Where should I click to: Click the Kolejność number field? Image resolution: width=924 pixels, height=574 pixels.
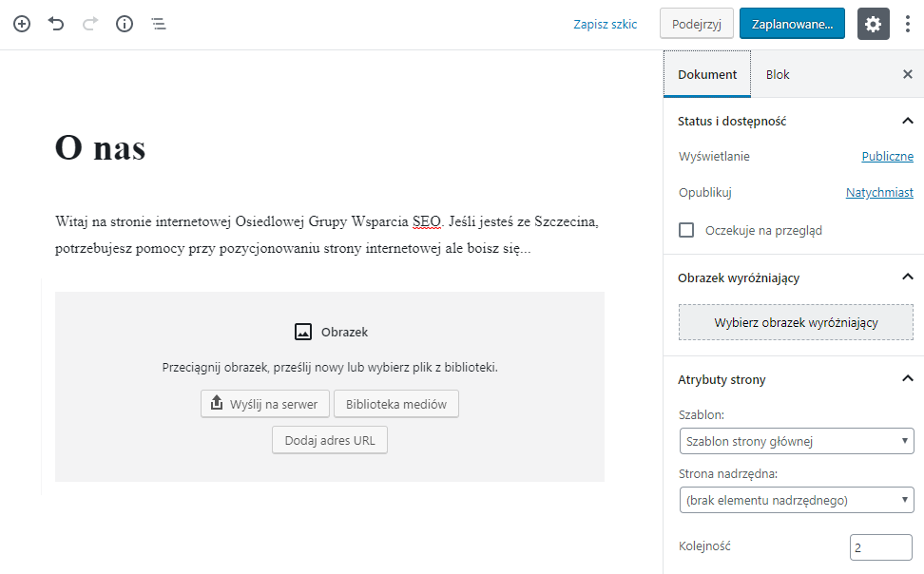(x=880, y=546)
